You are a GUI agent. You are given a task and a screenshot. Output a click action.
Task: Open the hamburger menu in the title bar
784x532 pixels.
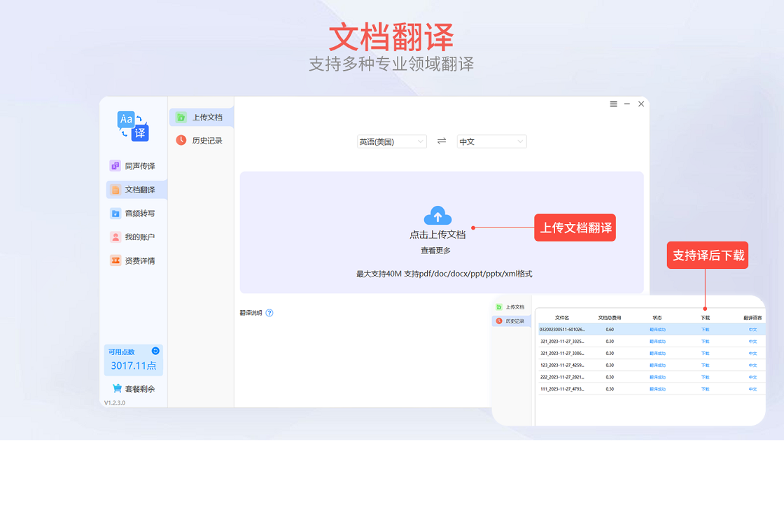(x=613, y=104)
